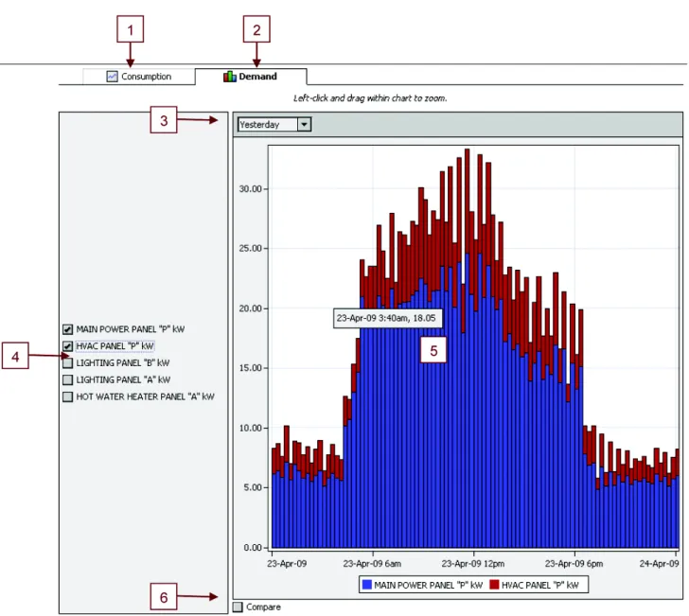Click the Compare label text

click(263, 607)
